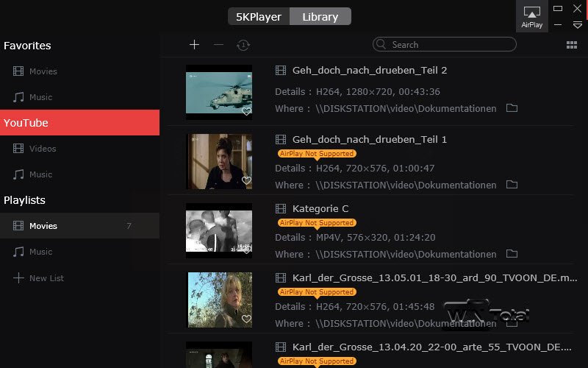This screenshot has width=588, height=368.
Task: Click the Playlists section header
Action: (24, 200)
